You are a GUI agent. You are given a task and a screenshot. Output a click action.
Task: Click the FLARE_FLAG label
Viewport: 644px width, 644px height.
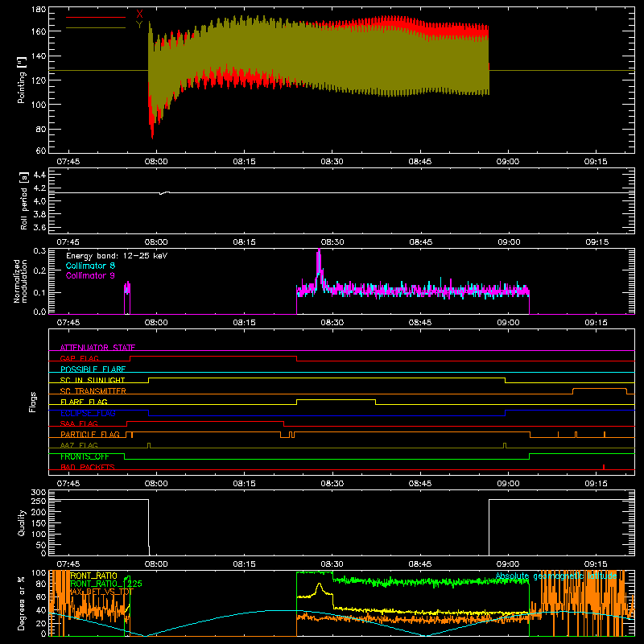(x=84, y=401)
